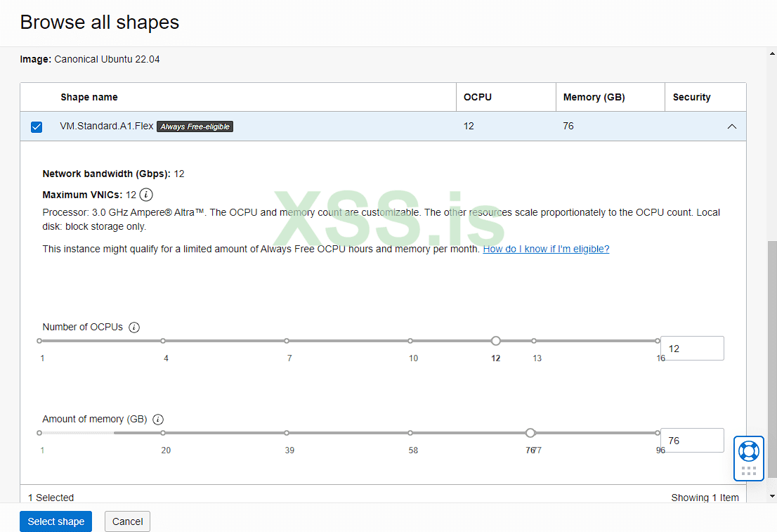777x532 pixels.
Task: Focus the Number of OCPUs input field
Action: point(691,349)
